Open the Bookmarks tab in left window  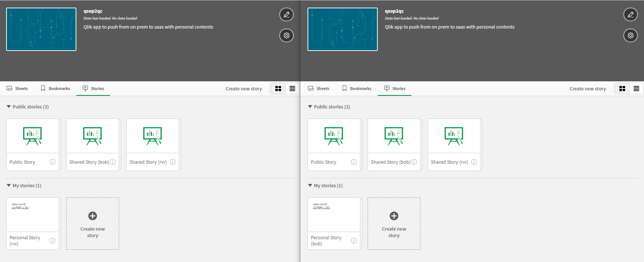[x=55, y=89]
